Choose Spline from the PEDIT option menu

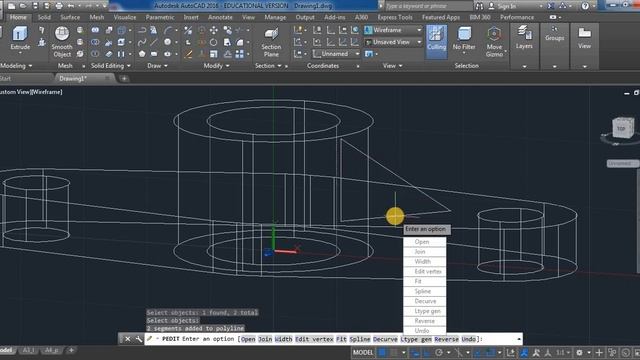[424, 291]
